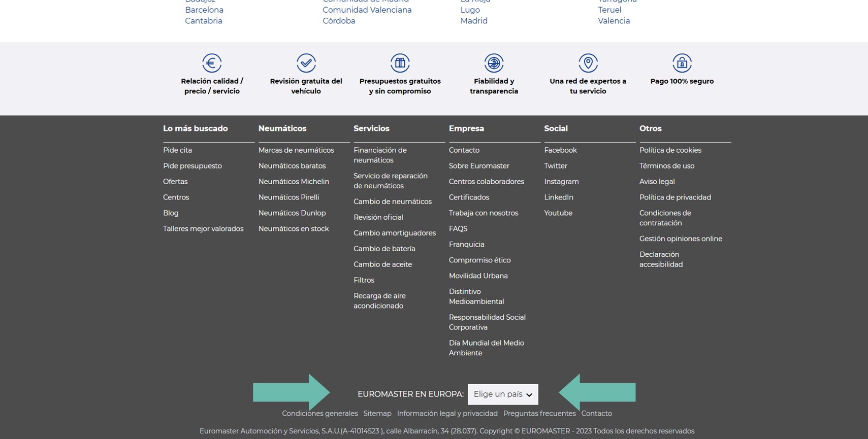Go to 'Neumáticos Dunlop' link

[292, 213]
